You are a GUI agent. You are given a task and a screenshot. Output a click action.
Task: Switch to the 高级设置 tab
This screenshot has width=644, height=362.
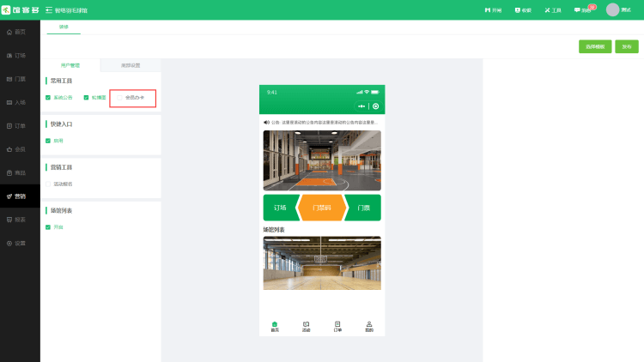coord(131,65)
